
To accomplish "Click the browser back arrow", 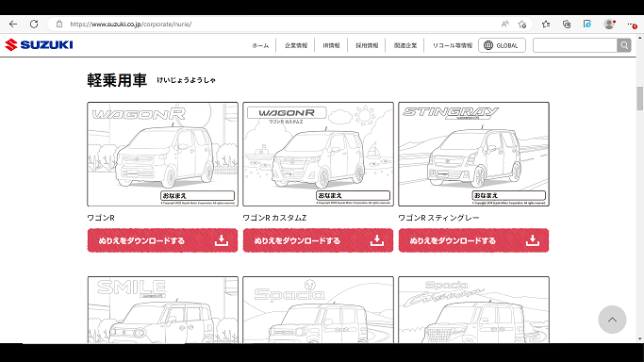I will point(13,25).
